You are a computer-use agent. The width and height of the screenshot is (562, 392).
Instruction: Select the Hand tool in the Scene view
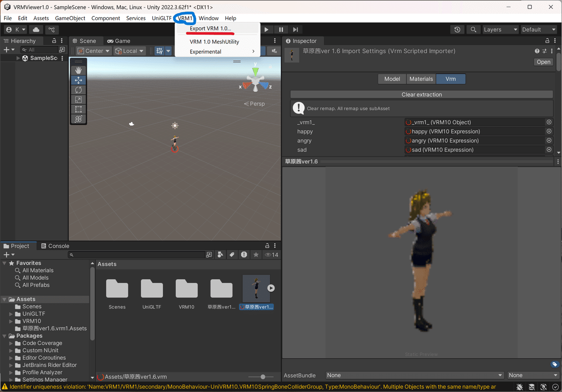pos(78,70)
